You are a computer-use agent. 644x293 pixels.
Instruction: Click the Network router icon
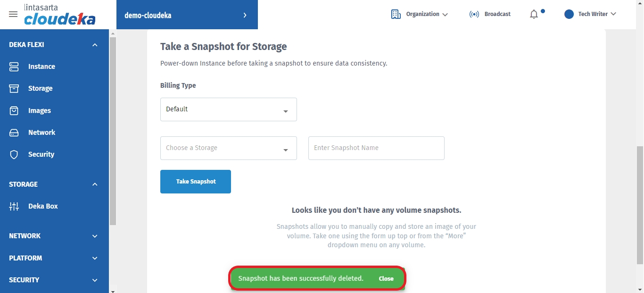14,133
